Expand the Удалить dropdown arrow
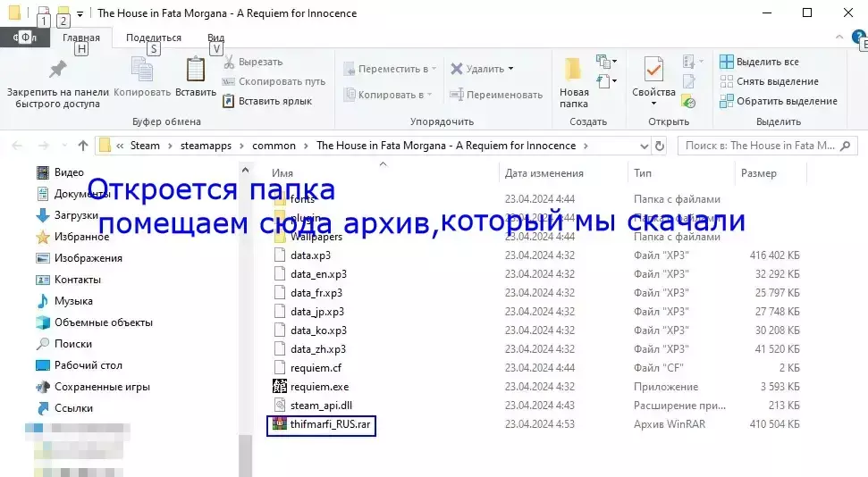 tap(511, 69)
